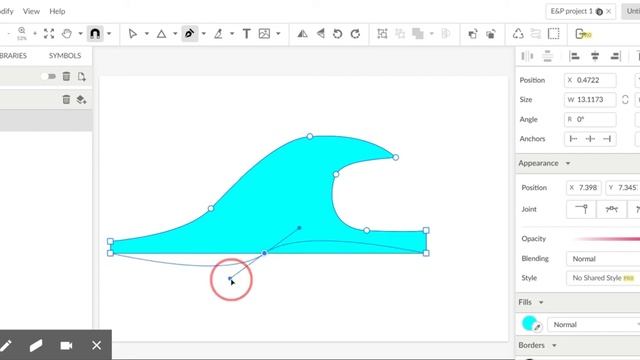Flip the selection vertically
Image resolution: width=640 pixels, height=360 pixels.
[x=321, y=33]
